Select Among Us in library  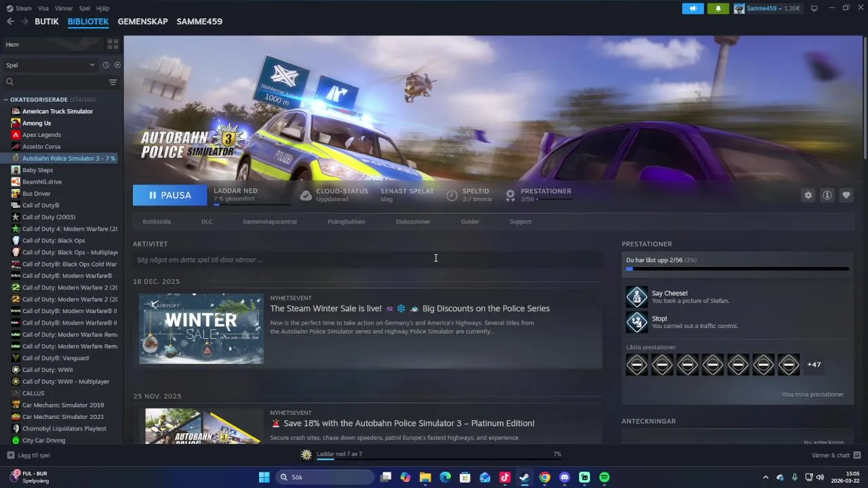(37, 123)
